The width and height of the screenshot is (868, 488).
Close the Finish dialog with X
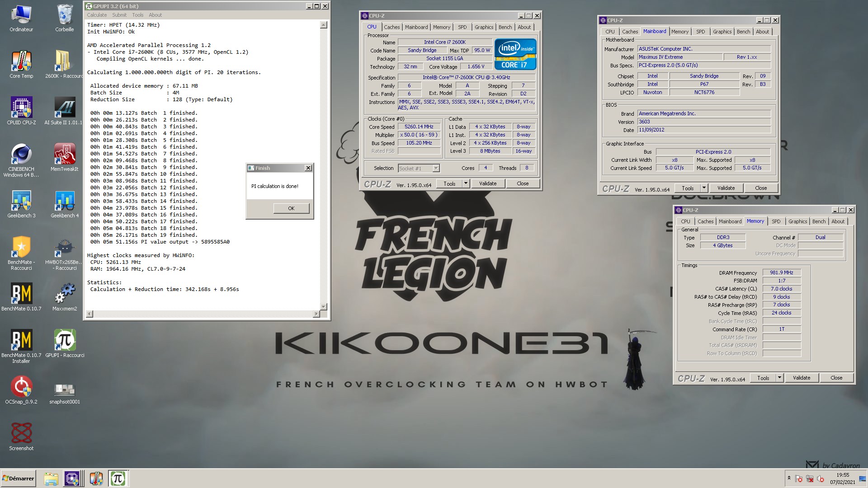308,168
